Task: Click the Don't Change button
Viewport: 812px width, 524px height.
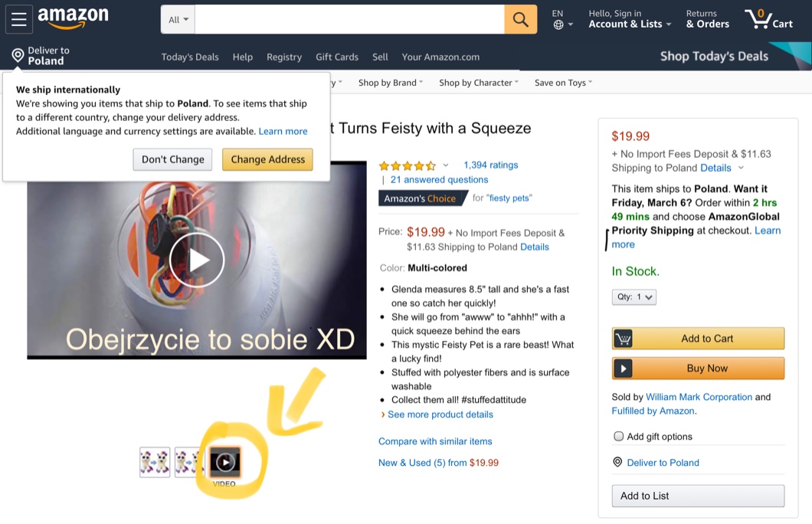Action: (172, 159)
